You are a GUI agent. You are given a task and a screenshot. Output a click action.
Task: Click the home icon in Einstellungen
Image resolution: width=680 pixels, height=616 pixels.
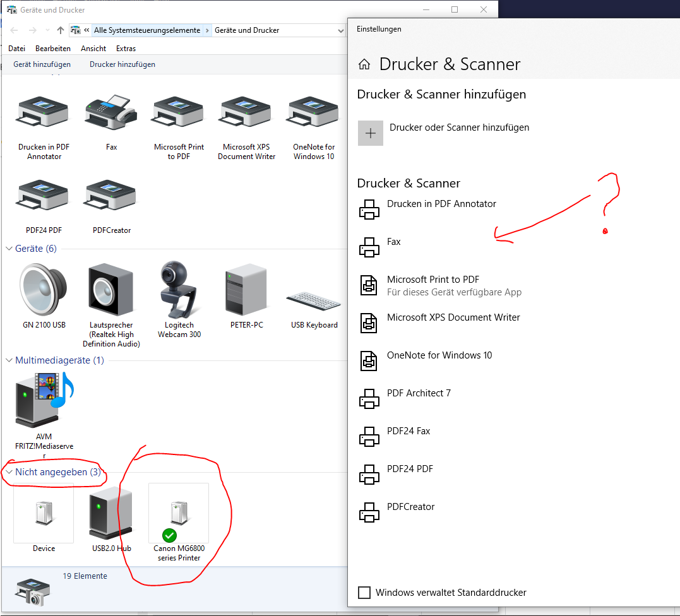pyautogui.click(x=364, y=64)
